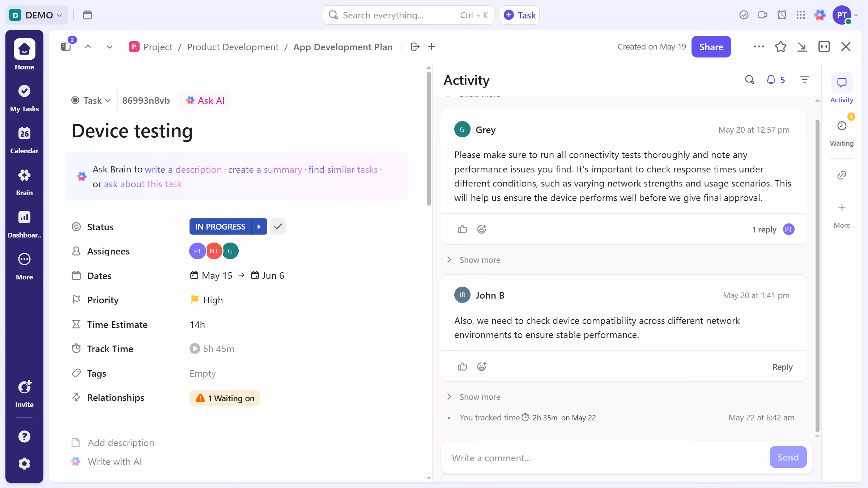The image size is (868, 488).
Task: Click the video clip record icon
Action: [763, 15]
